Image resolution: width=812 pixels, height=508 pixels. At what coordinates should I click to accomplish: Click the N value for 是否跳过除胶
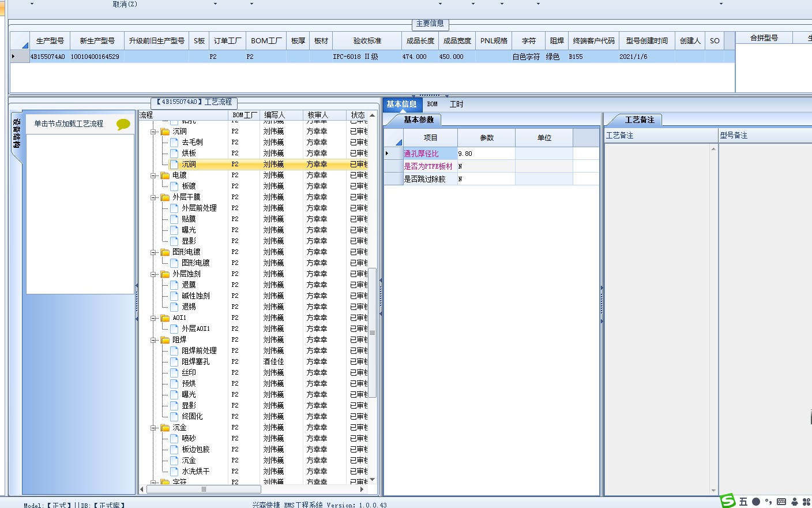tap(486, 179)
